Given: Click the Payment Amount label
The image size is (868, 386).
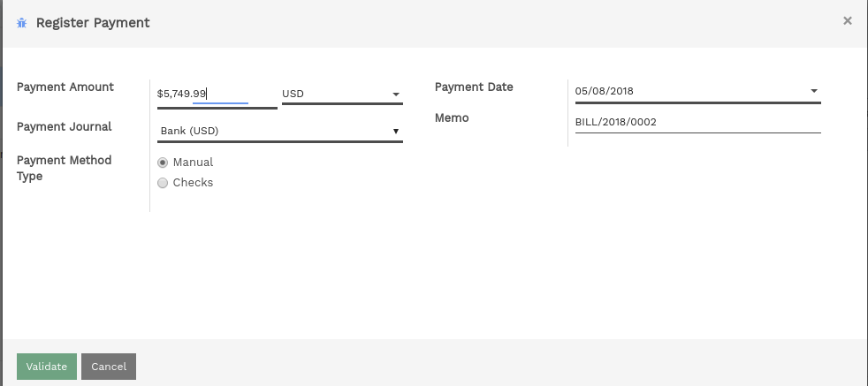Looking at the screenshot, I should click(65, 87).
